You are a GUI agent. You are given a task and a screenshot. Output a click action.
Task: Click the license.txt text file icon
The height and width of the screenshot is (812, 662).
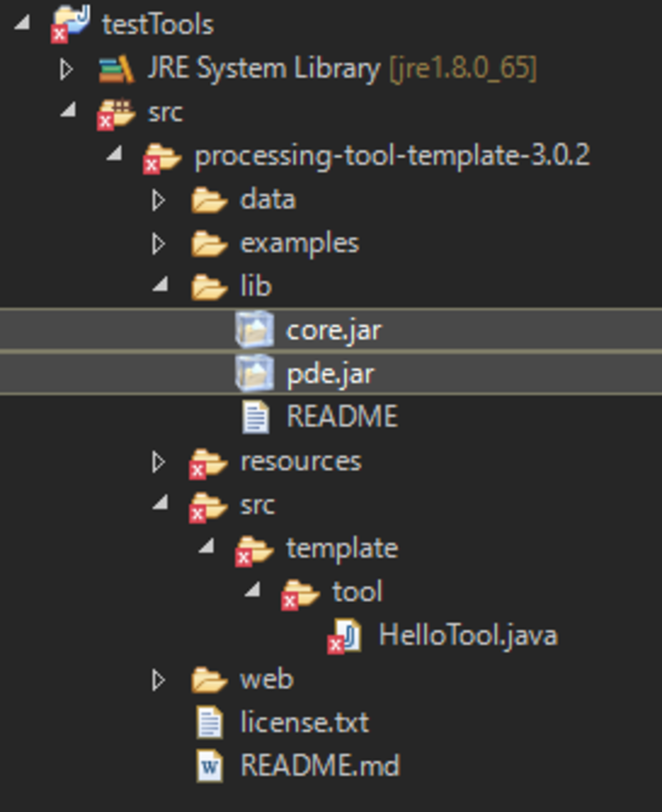point(209,722)
